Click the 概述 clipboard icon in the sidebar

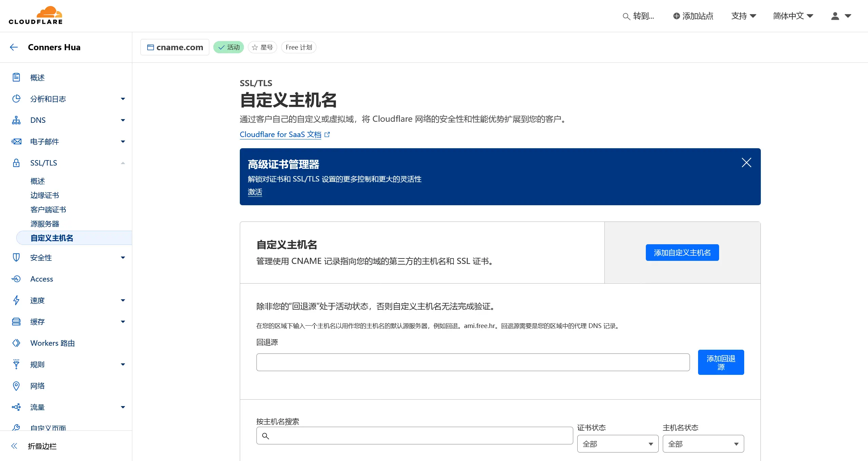tap(16, 77)
